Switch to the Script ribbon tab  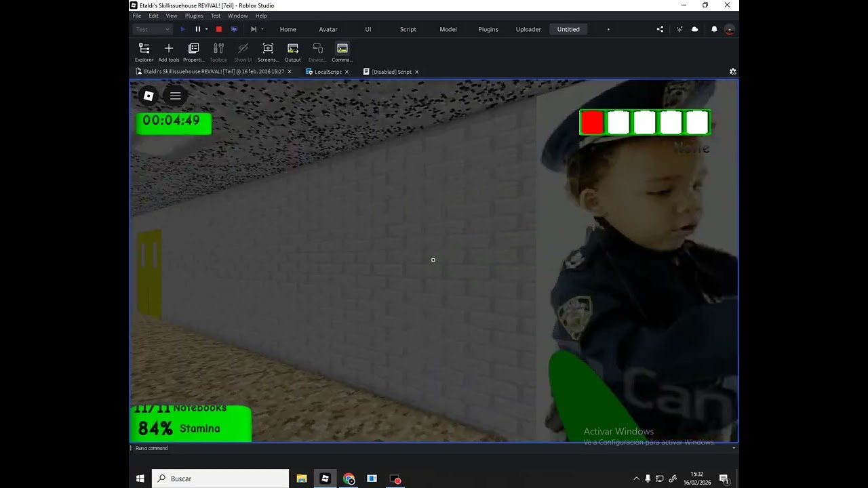click(408, 29)
